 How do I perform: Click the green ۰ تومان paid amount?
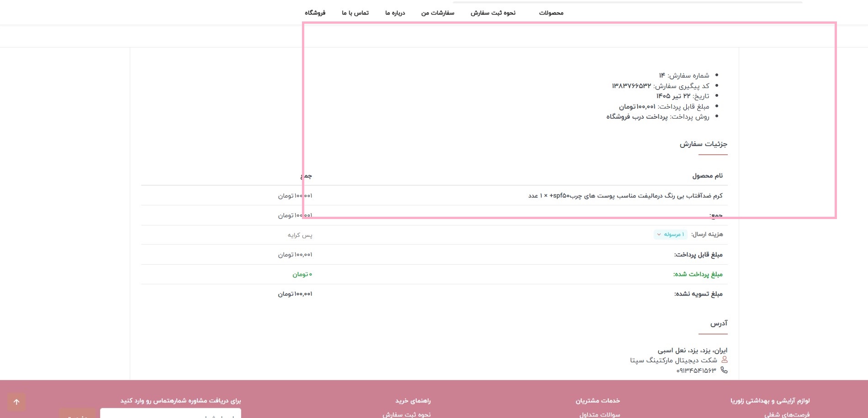click(x=302, y=274)
